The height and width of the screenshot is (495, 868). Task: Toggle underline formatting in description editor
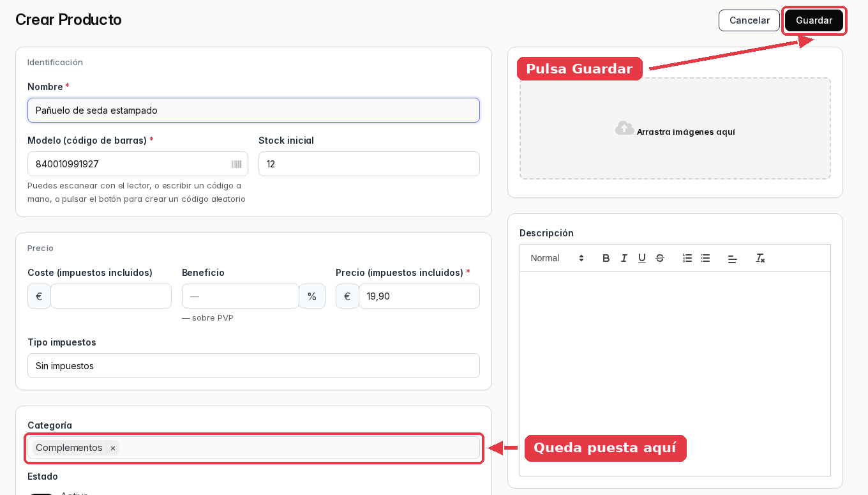click(642, 258)
